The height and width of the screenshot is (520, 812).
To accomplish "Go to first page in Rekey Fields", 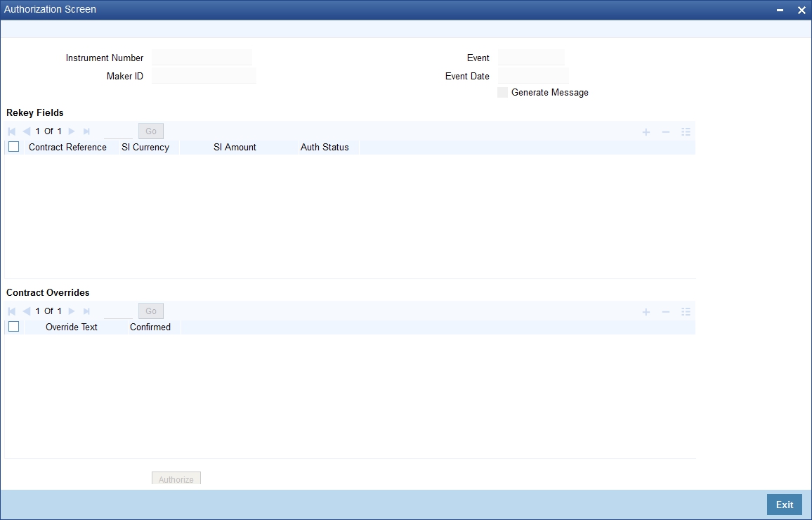I will (12, 131).
